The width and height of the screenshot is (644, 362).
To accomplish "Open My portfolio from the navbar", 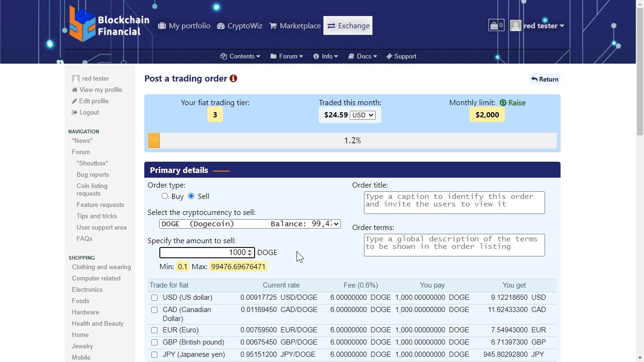I will [x=184, y=26].
